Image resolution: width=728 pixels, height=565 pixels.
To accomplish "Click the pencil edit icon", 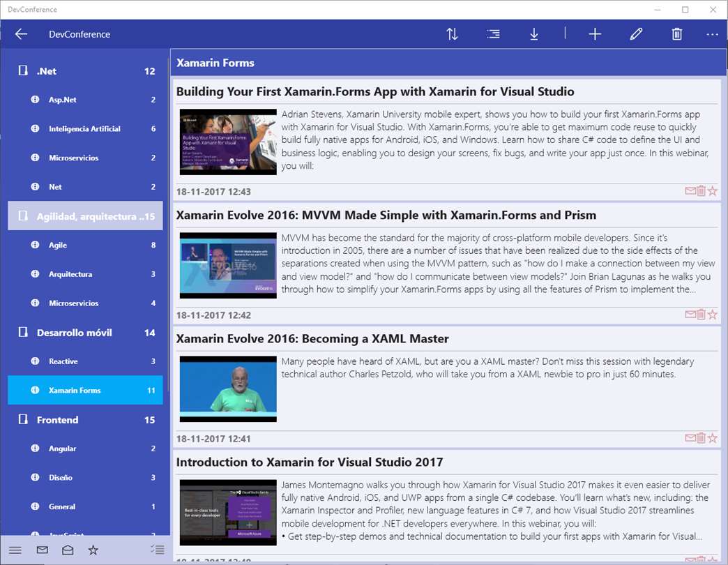I will click(x=636, y=34).
